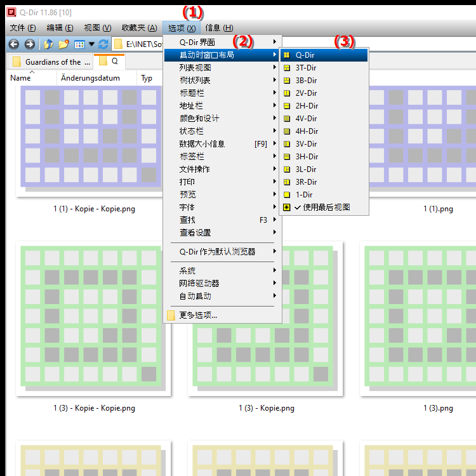Screen dimensions: 476x476
Task: Click the 1 (3) - Kopie.png file name
Action: [266, 408]
